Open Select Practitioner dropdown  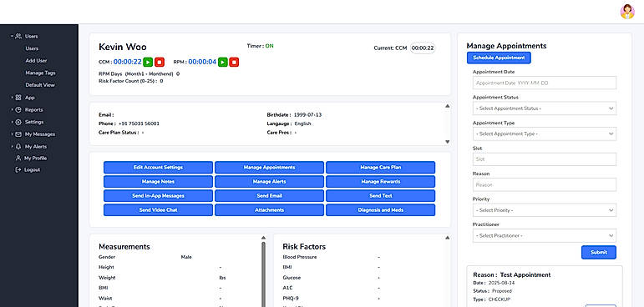click(545, 235)
